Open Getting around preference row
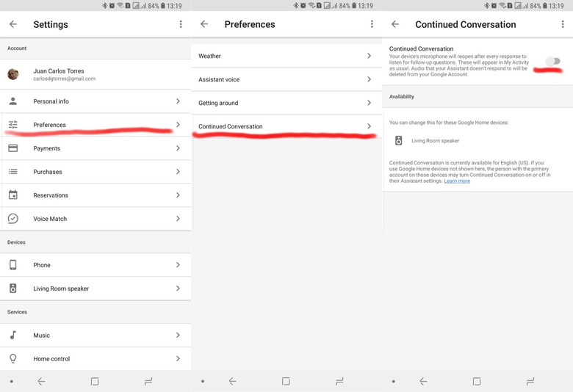Viewport: 573px width, 392px height. click(x=286, y=103)
